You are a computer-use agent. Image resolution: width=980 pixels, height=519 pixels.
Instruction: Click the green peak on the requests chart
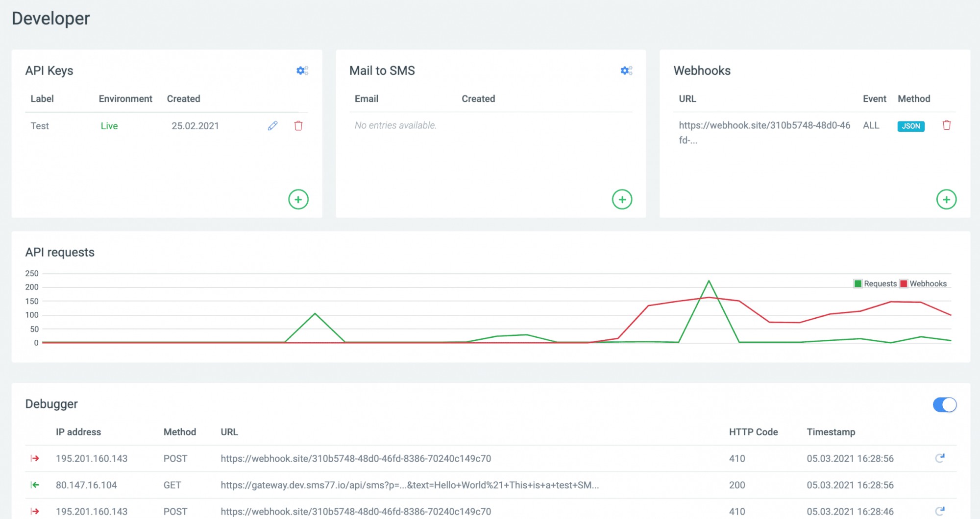point(709,281)
